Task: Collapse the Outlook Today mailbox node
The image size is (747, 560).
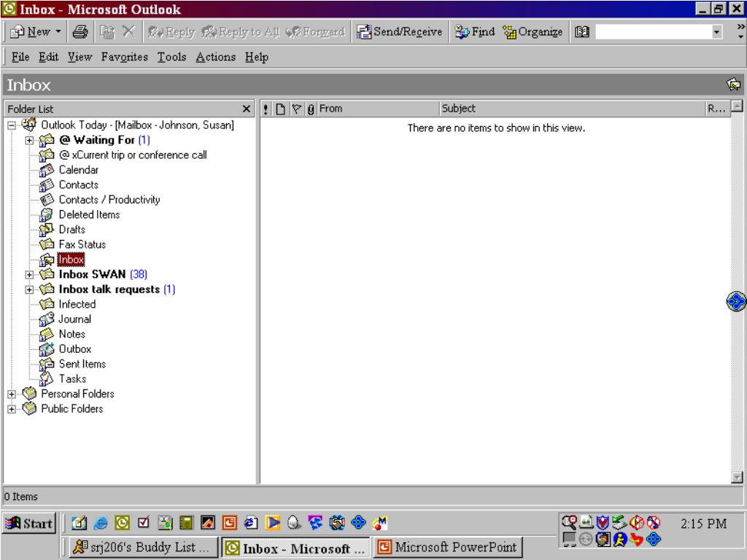Action: [x=12, y=125]
